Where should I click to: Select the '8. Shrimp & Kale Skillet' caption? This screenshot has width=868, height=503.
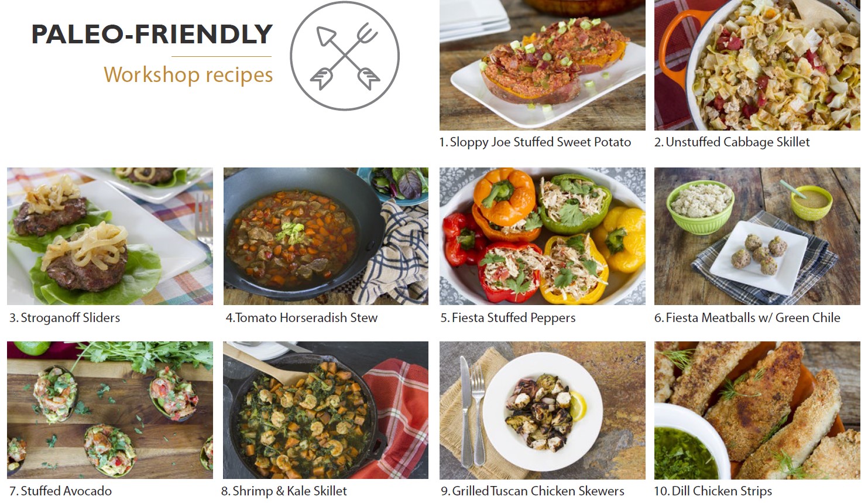click(284, 491)
